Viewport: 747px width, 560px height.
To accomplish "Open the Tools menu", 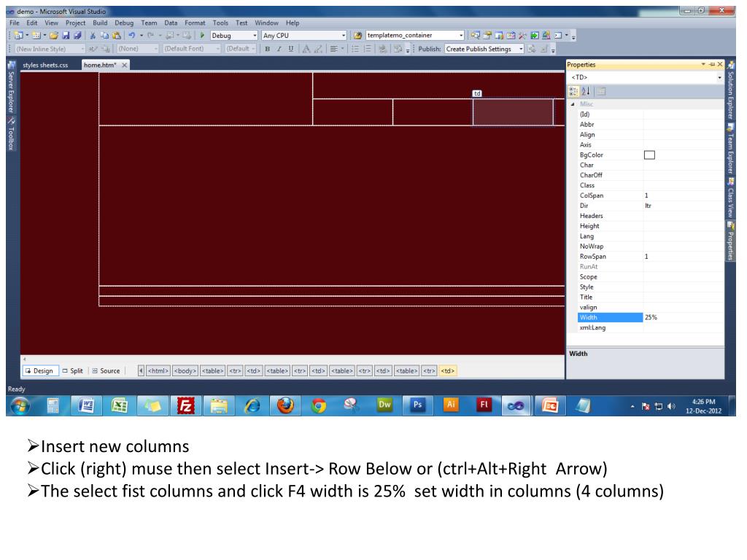I will point(220,23).
